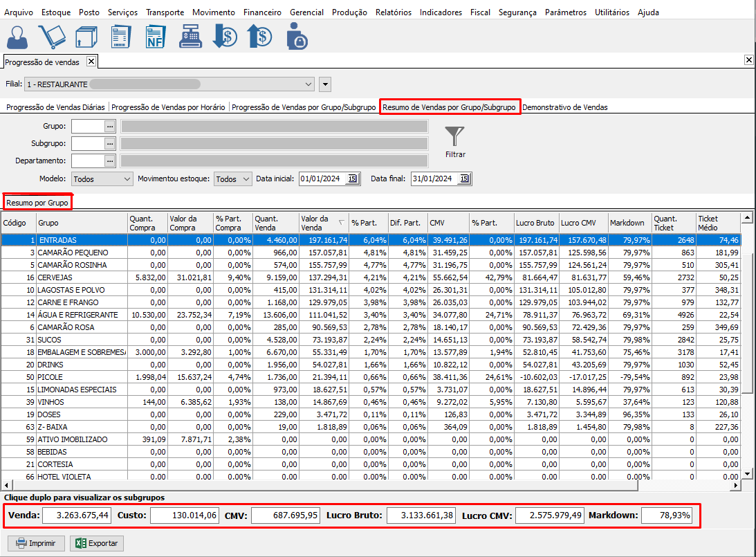This screenshot has height=557, width=756.
Task: Click the Filtrar funnel button
Action: tap(454, 142)
